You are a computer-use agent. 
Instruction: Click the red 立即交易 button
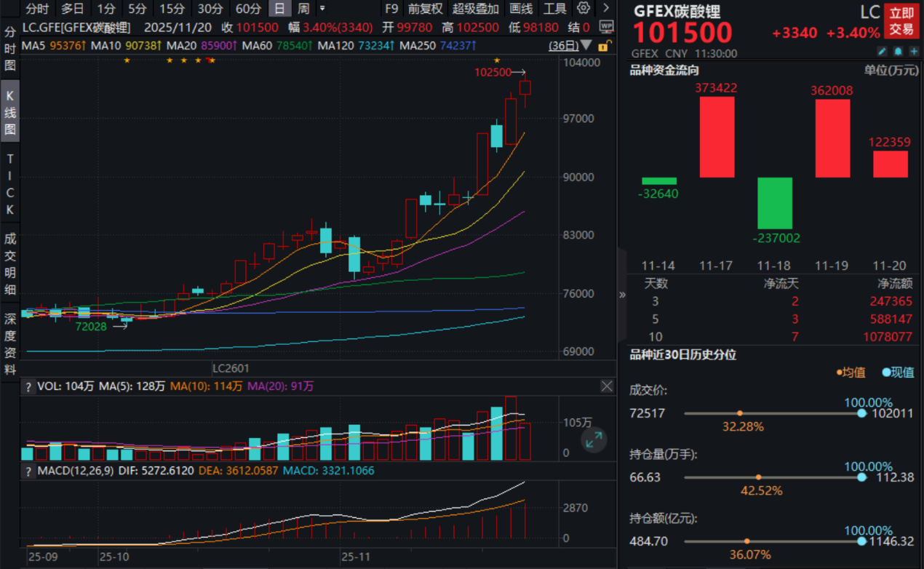(901, 21)
